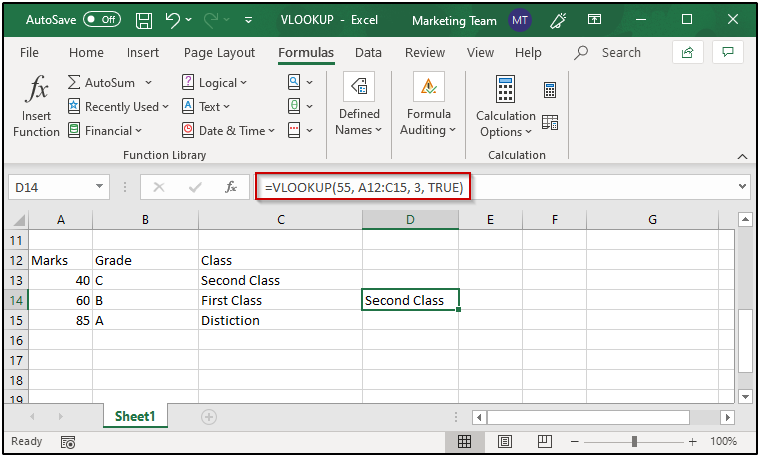The image size is (760, 457).
Task: Select cell D14 with Second Class
Action: click(410, 300)
